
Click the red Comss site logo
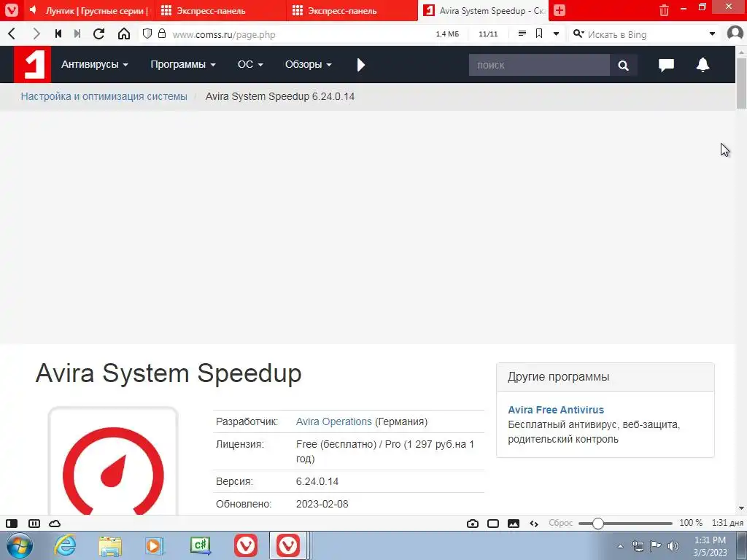[x=32, y=64]
